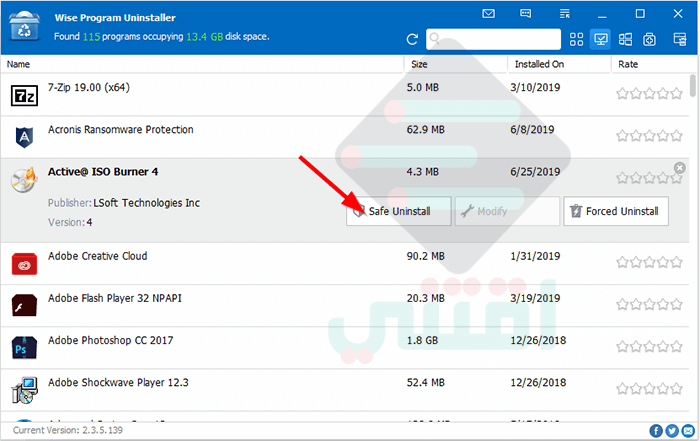Select Adobe Shockwave Player 12.3 entry
The height and width of the screenshot is (441, 700).
[345, 390]
